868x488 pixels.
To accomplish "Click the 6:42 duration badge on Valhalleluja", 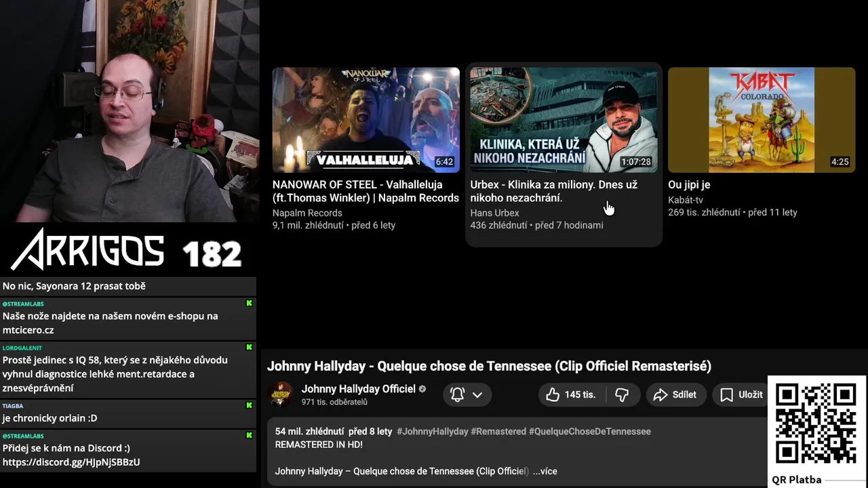I will pos(444,162).
